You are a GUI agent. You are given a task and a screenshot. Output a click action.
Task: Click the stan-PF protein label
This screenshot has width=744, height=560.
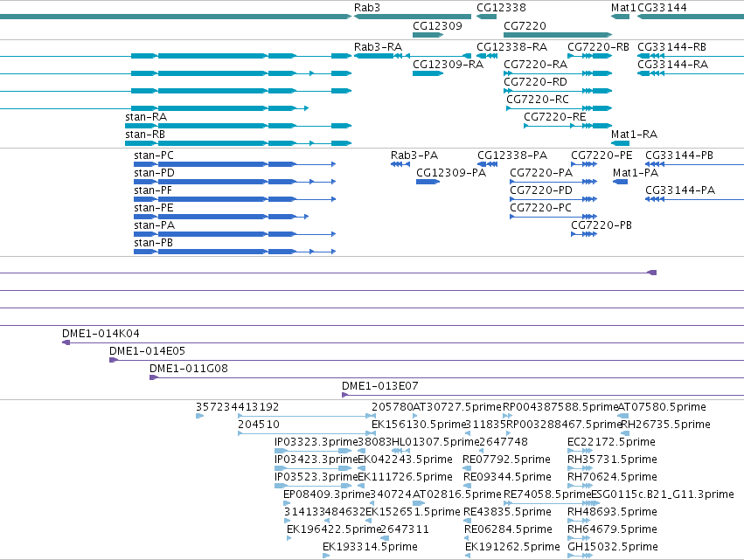(153, 190)
